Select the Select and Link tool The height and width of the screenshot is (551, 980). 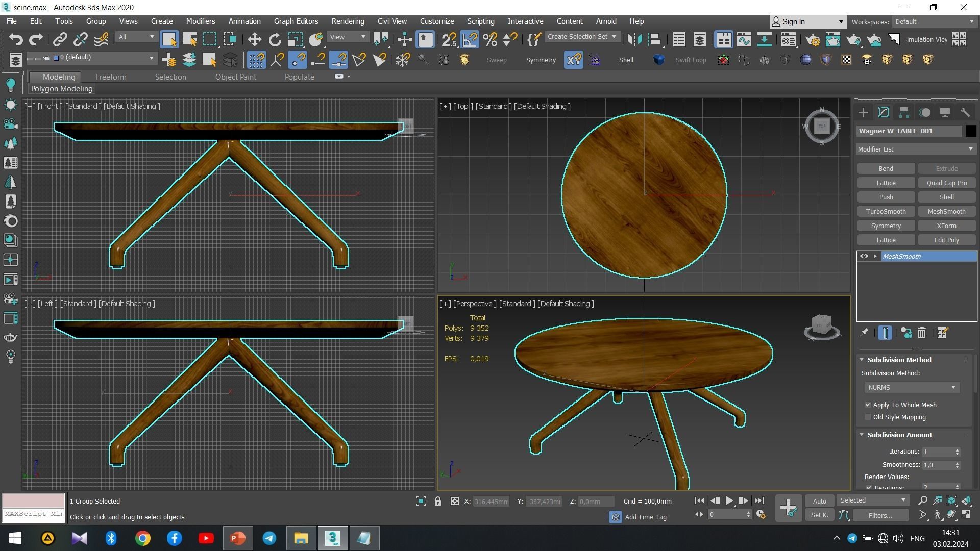pos(60,39)
